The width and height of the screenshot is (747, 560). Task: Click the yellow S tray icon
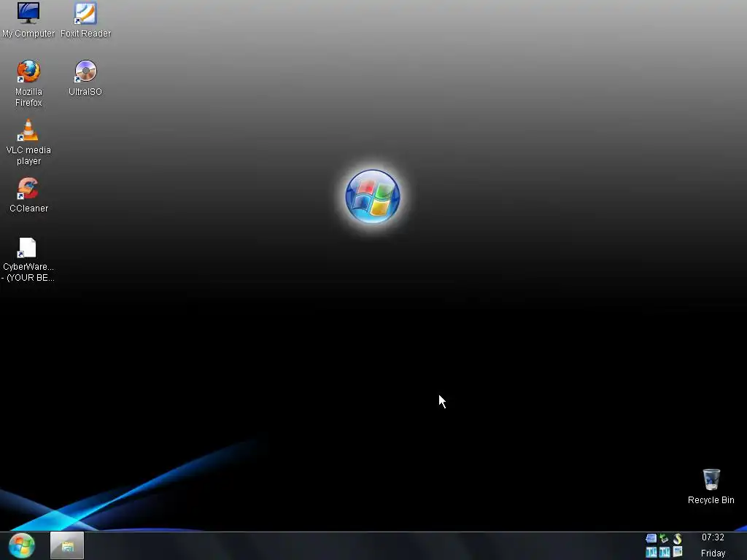point(678,539)
